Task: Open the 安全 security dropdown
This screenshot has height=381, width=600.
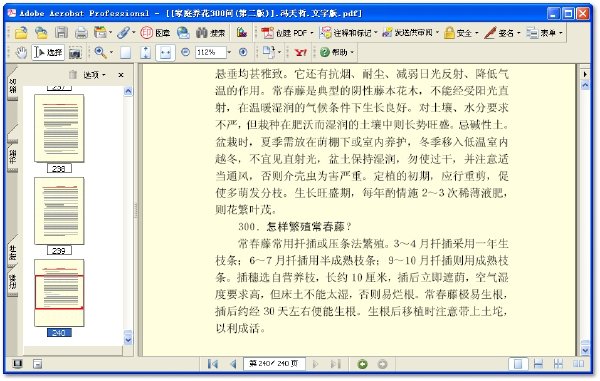Action: pos(461,33)
